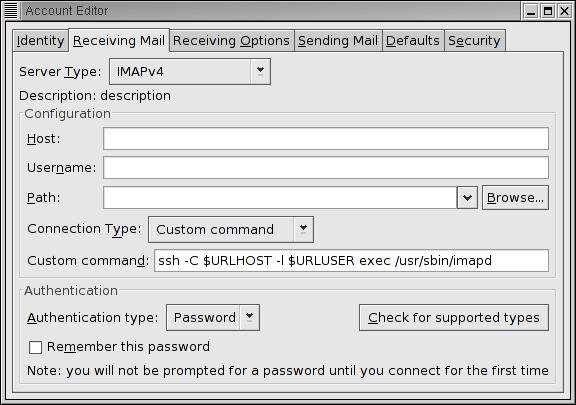Viewport: 576px width, 405px height.
Task: Close the Account Editor window
Action: tap(564, 11)
